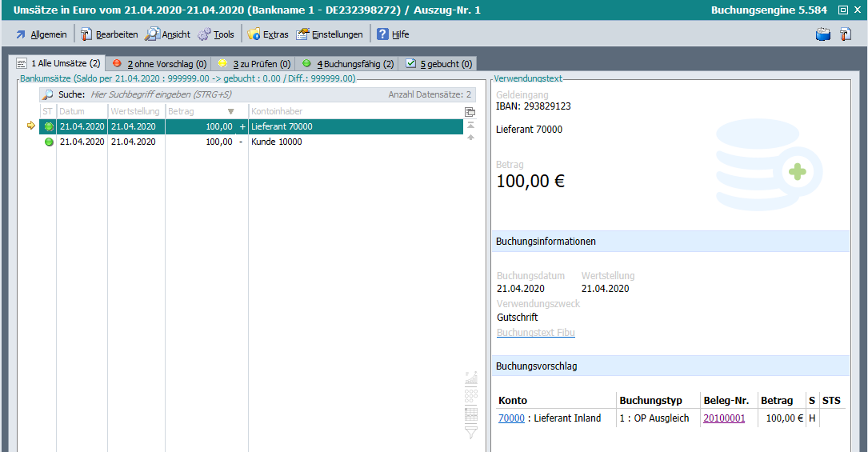
Task: Switch to '4 Buchungsfähig' tab
Action: (347, 64)
